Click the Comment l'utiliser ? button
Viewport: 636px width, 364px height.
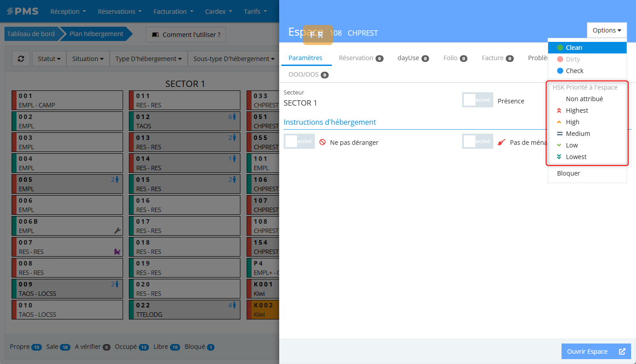click(x=186, y=34)
